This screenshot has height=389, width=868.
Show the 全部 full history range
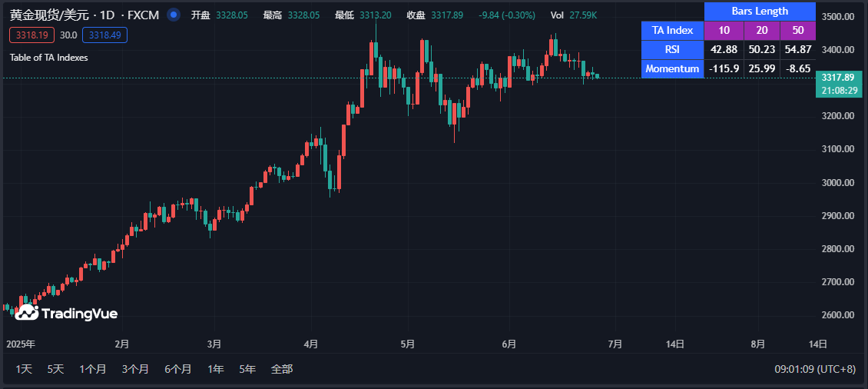point(282,369)
